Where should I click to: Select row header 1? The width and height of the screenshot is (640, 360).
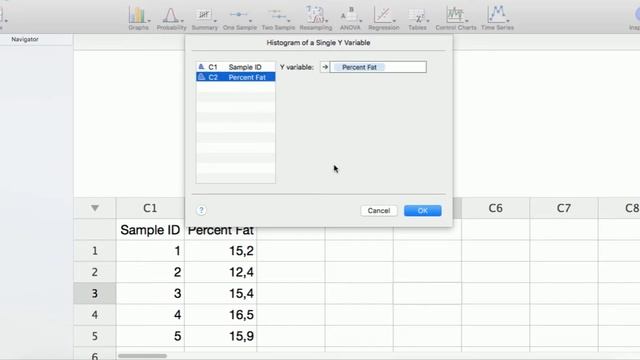[x=95, y=251]
